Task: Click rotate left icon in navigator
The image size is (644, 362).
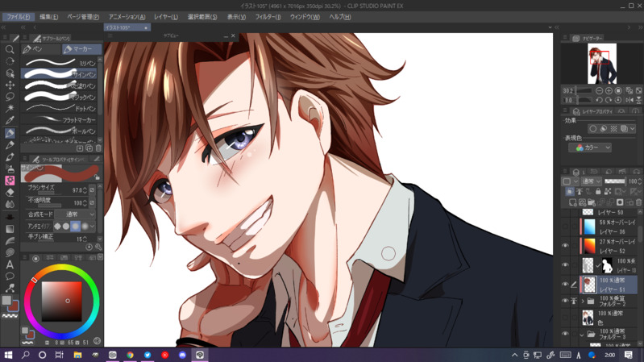Action: [x=599, y=100]
